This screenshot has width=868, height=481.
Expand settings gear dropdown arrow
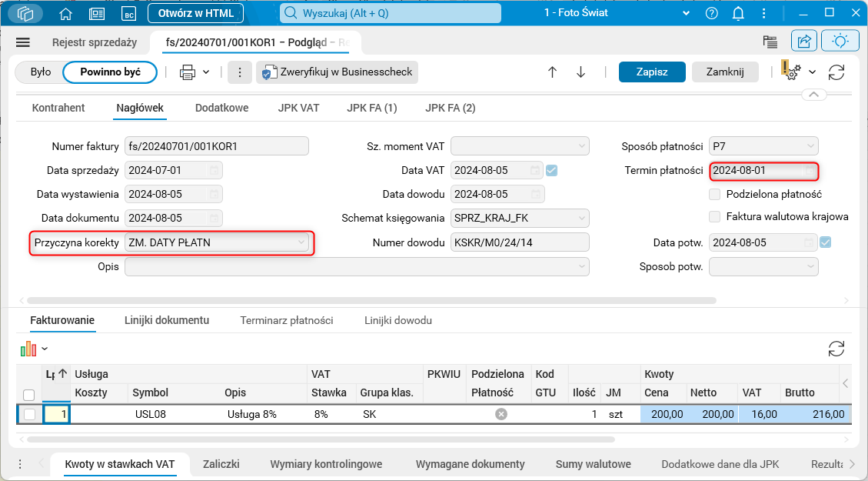click(812, 72)
